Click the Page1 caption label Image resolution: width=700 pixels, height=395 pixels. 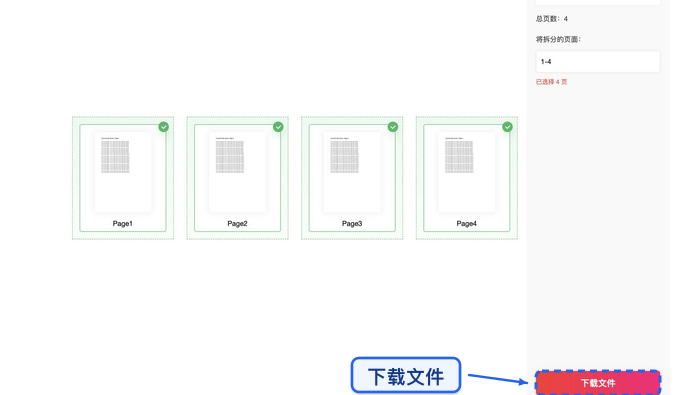click(123, 224)
